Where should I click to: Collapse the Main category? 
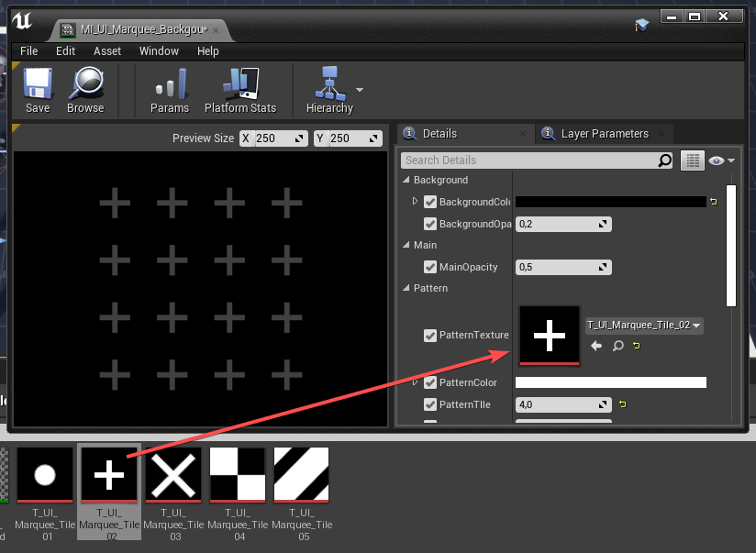click(406, 245)
